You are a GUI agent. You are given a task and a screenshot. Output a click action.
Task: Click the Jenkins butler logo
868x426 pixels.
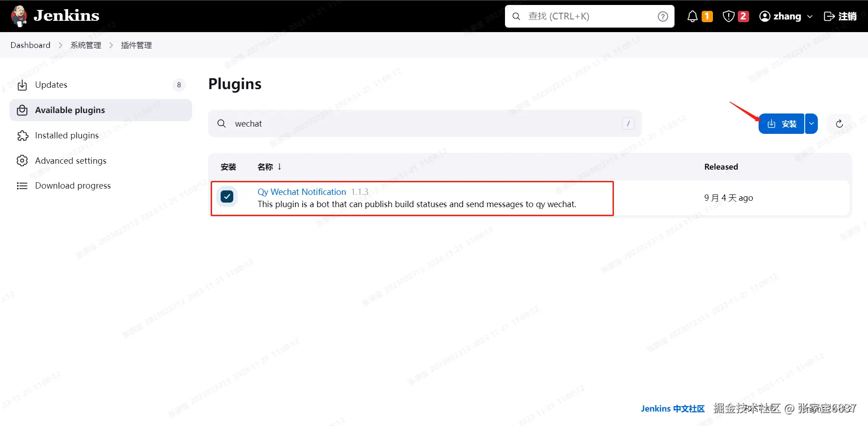point(19,16)
